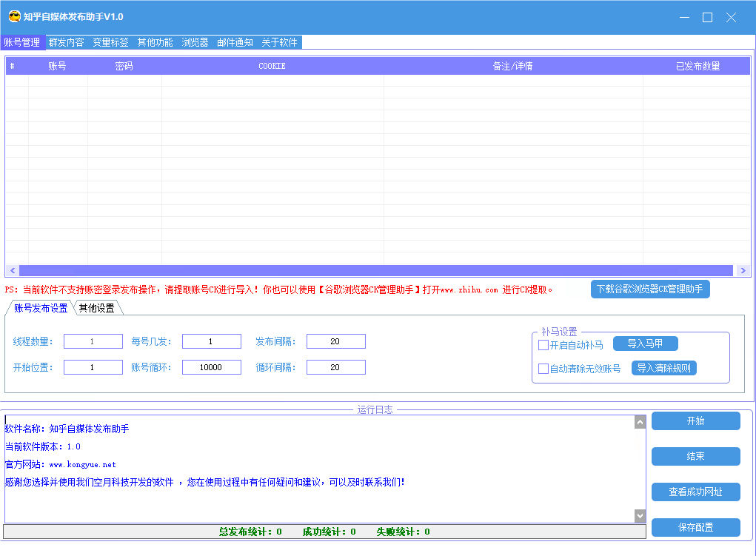Click the 查看成功网址 button

[x=696, y=492]
